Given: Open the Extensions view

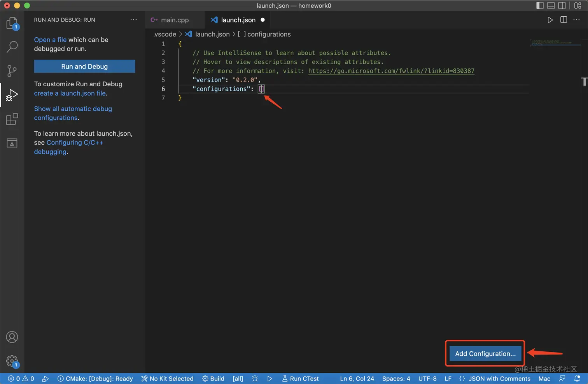Looking at the screenshot, I should 12,119.
